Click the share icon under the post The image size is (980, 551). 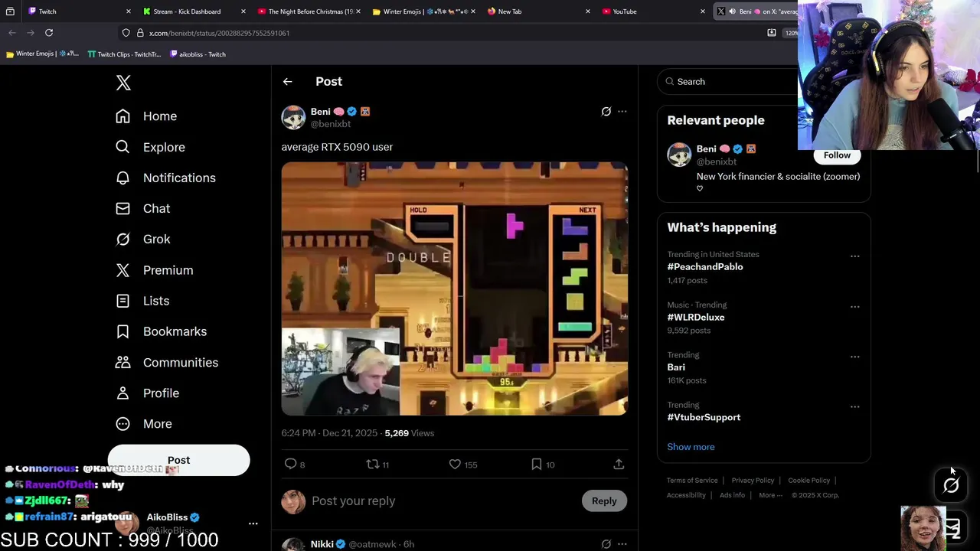point(619,464)
